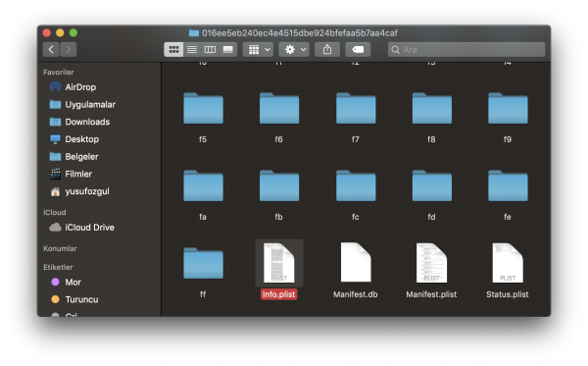The height and width of the screenshot is (366, 588).
Task: Switch to list view
Action: tap(192, 49)
